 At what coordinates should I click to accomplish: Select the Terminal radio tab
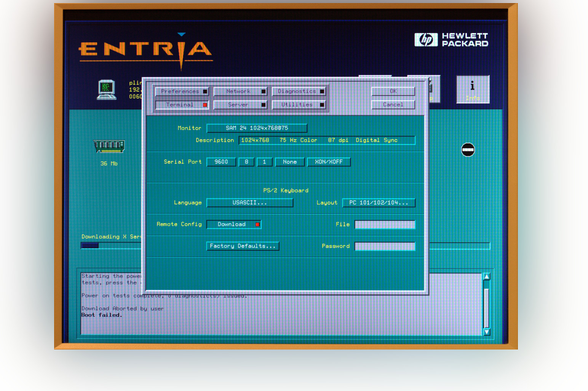point(182,105)
